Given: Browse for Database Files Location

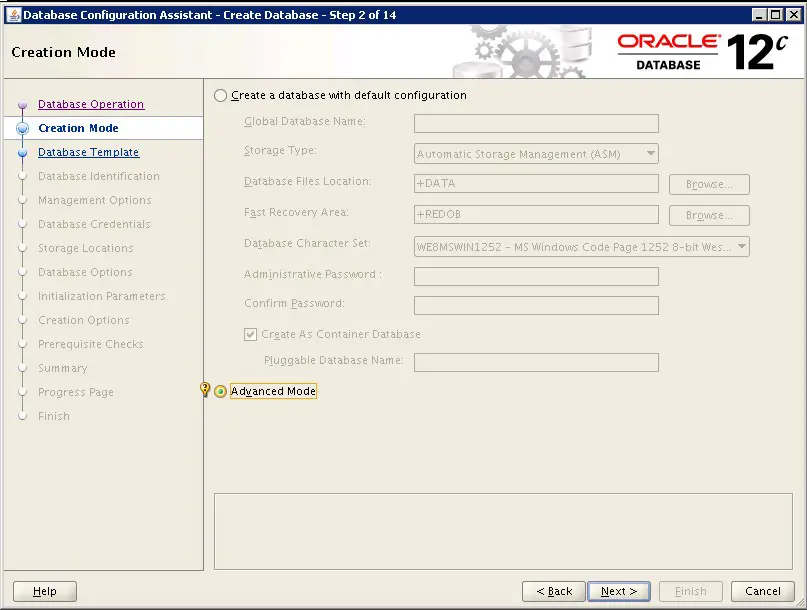Looking at the screenshot, I should 709,184.
